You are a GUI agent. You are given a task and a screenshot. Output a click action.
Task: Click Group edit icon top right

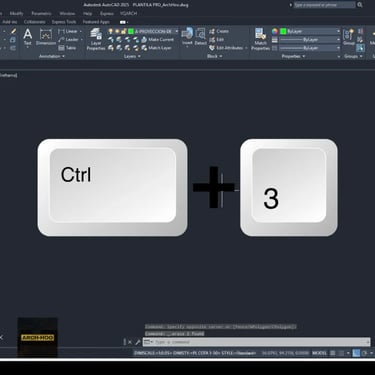click(360, 31)
